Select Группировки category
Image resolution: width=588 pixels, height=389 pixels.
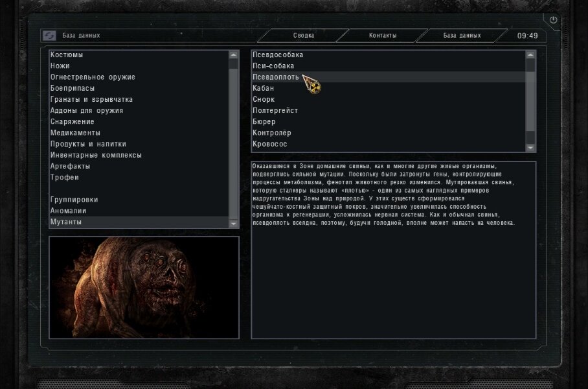[x=139, y=200]
